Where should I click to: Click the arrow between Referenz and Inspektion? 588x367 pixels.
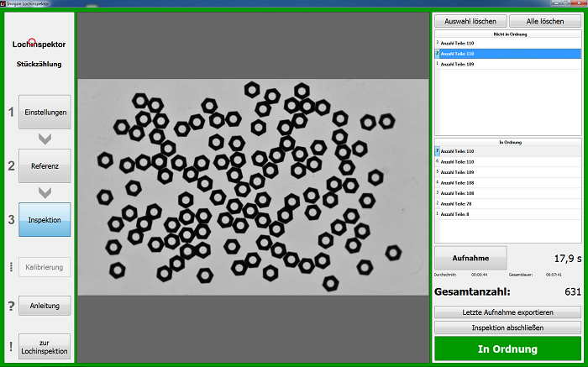(45, 192)
